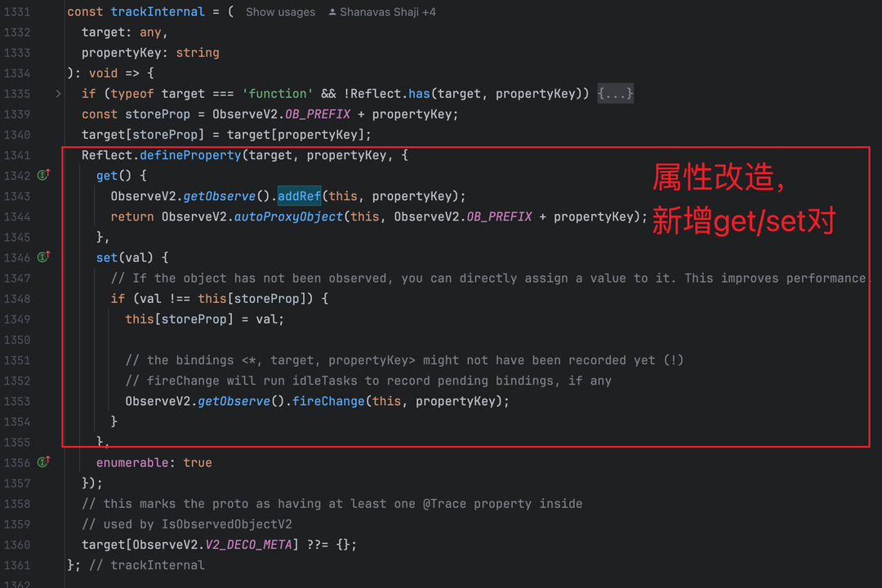Image resolution: width=882 pixels, height=588 pixels.
Task: Open the Shanavas Shaji +4 author hint
Action: pyautogui.click(x=388, y=11)
